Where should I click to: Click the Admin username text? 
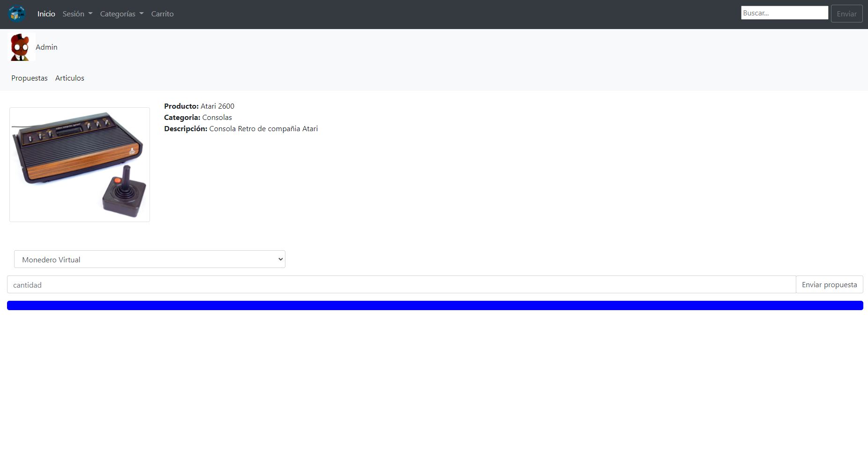(x=46, y=47)
